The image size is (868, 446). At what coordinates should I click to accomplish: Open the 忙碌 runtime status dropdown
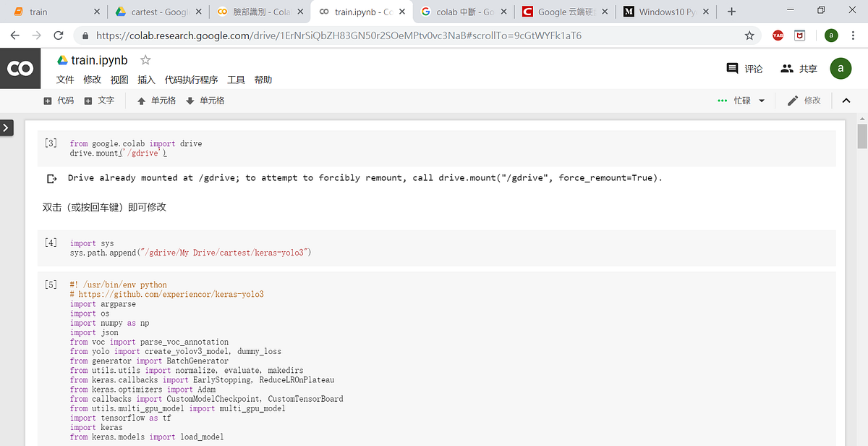(x=741, y=101)
